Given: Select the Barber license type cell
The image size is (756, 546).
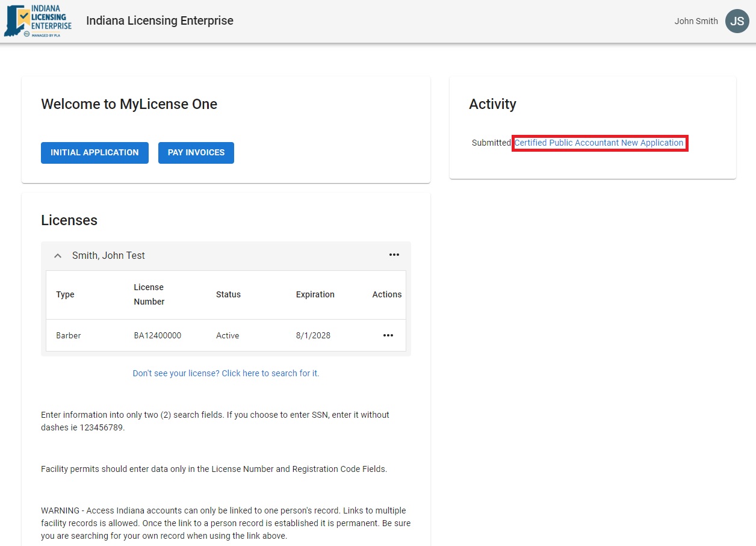Looking at the screenshot, I should 68,336.
